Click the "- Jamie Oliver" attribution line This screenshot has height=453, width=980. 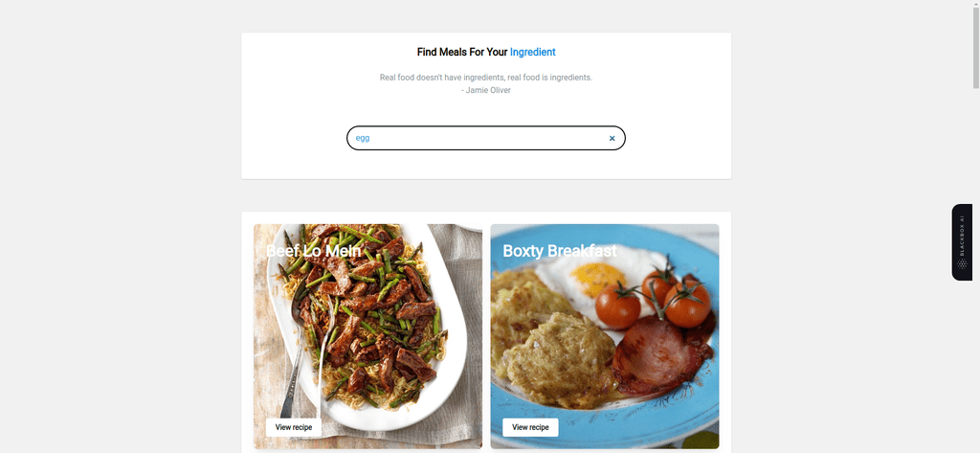[485, 90]
